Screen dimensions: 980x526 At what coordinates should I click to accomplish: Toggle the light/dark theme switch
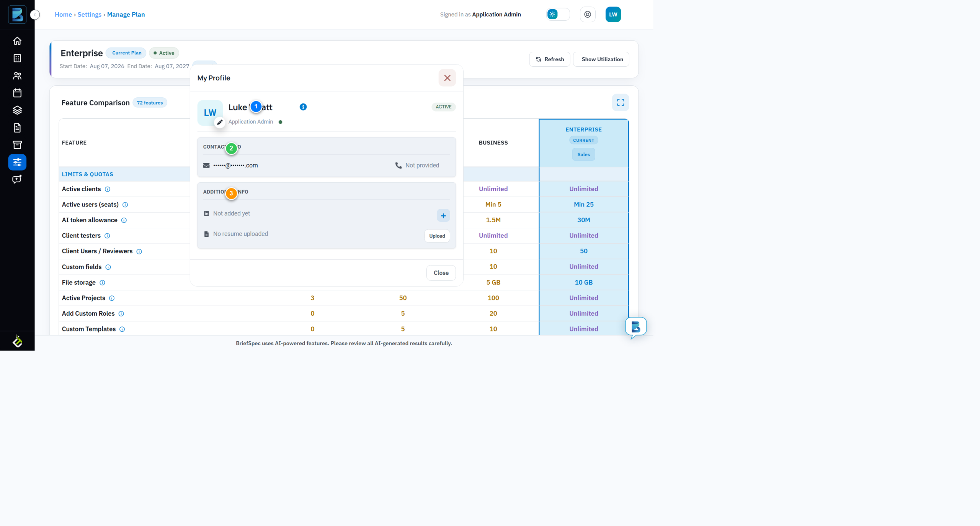click(x=558, y=15)
